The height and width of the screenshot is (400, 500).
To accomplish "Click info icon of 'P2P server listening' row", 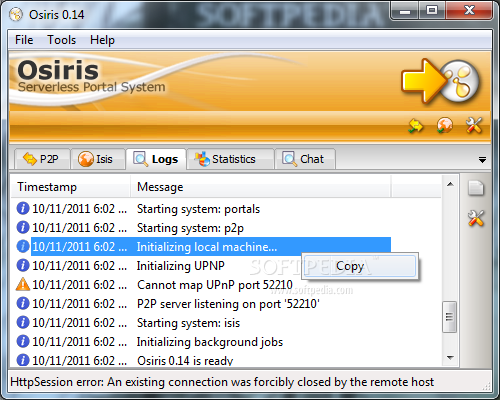I will click(23, 303).
